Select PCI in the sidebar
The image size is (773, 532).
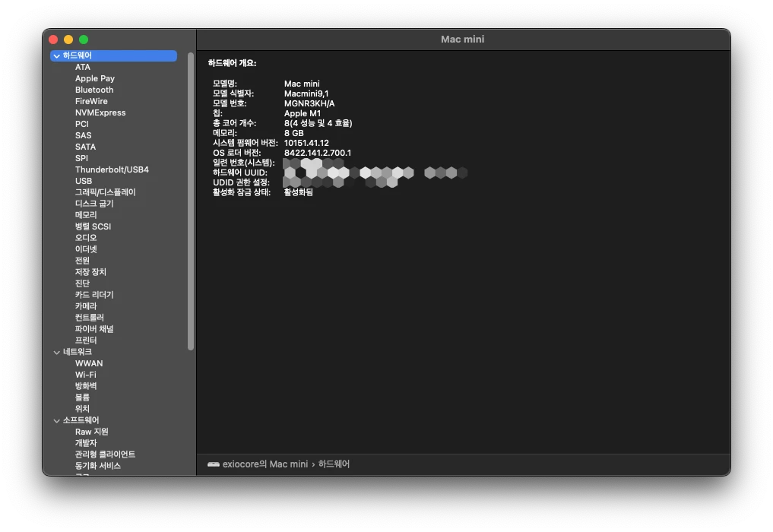[x=82, y=124]
